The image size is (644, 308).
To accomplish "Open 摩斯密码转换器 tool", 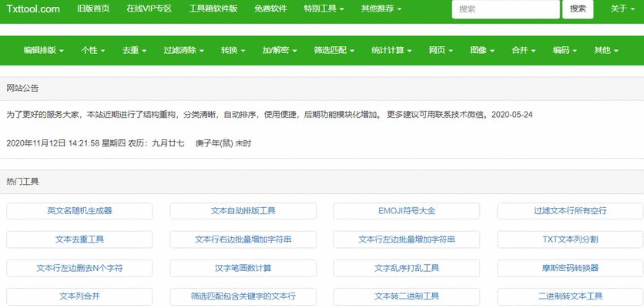I will point(571,268).
